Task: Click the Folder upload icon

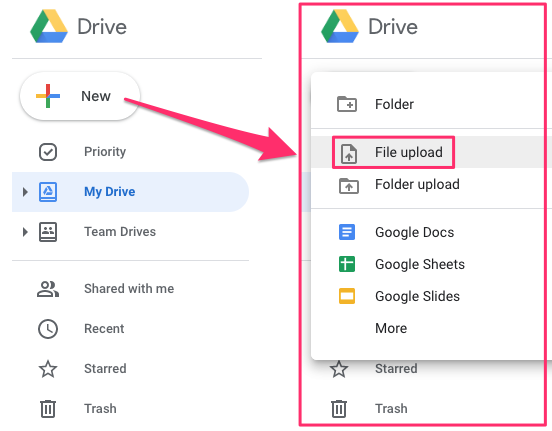Action: [349, 186]
